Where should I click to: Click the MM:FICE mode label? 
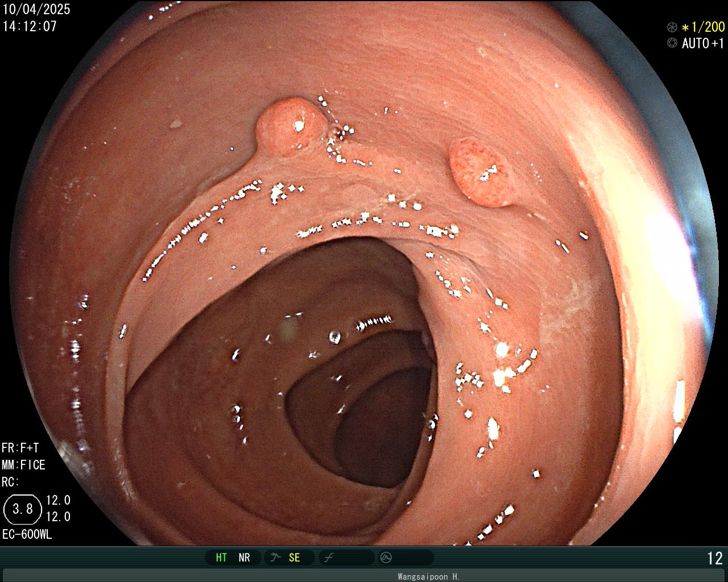click(23, 465)
